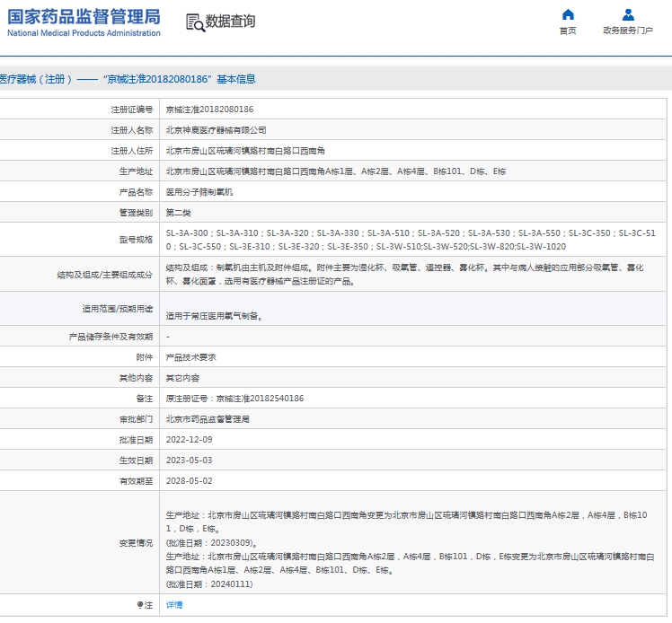Click the 政务服务门户 text label
Image resolution: width=672 pixels, height=623 pixels.
click(628, 31)
